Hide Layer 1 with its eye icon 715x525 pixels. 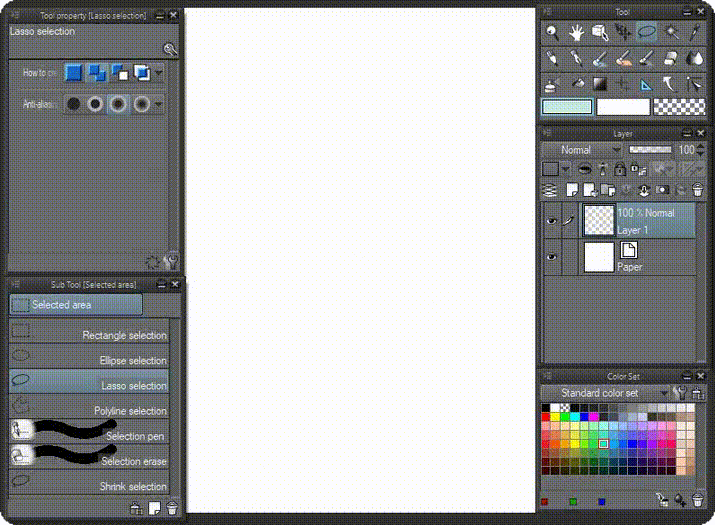pyautogui.click(x=551, y=221)
